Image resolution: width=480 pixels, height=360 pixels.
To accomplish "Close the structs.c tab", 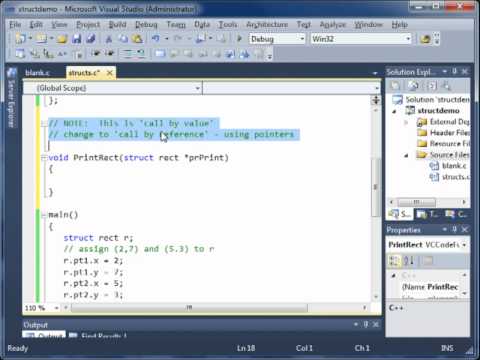I will tap(109, 73).
